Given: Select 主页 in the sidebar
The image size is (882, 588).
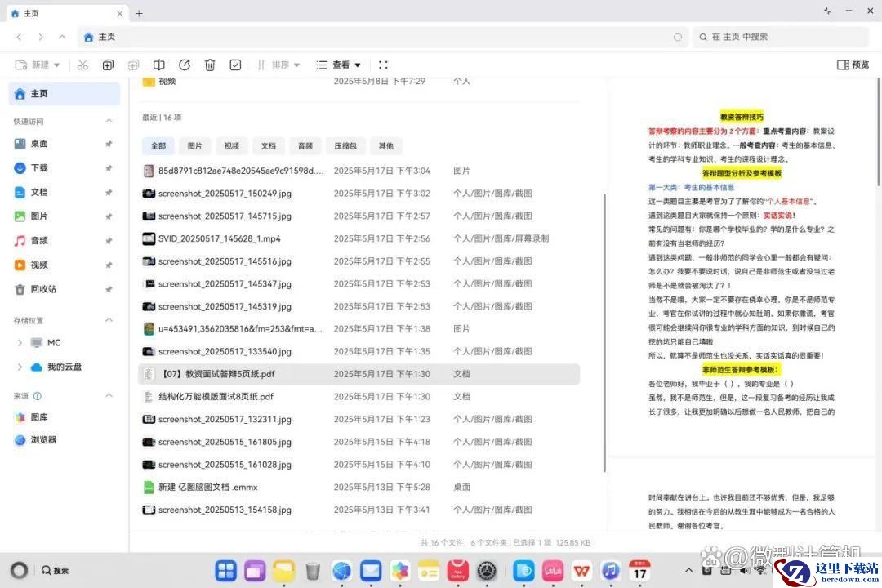Looking at the screenshot, I should [x=65, y=94].
